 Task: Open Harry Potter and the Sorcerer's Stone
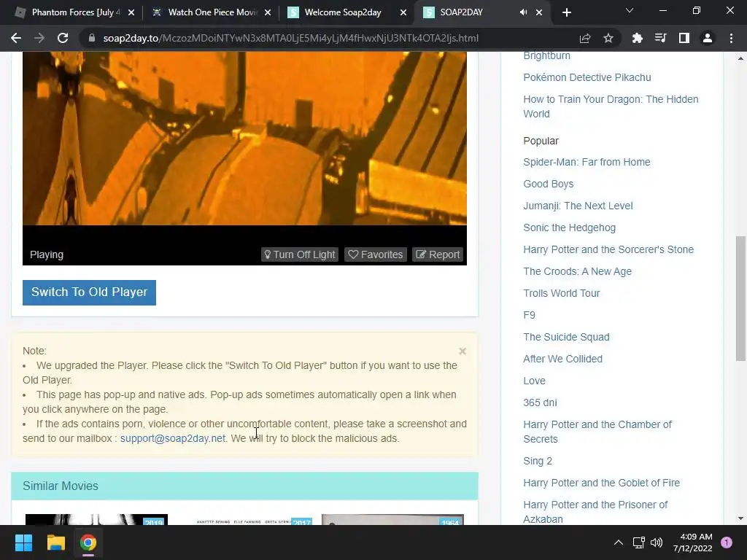pyautogui.click(x=608, y=250)
